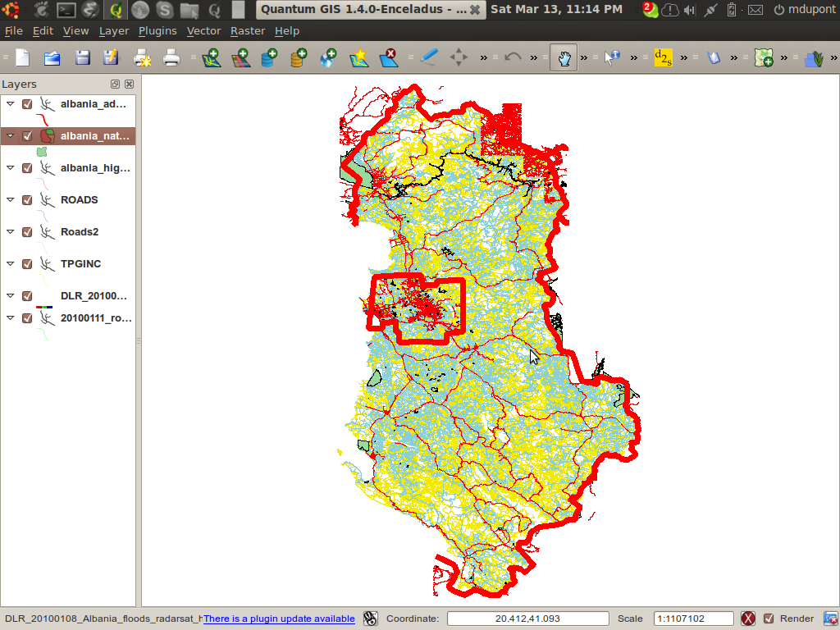Screen dimensions: 840x630
Task: Collapse the albania_ad... layer legend
Action: tap(10, 103)
